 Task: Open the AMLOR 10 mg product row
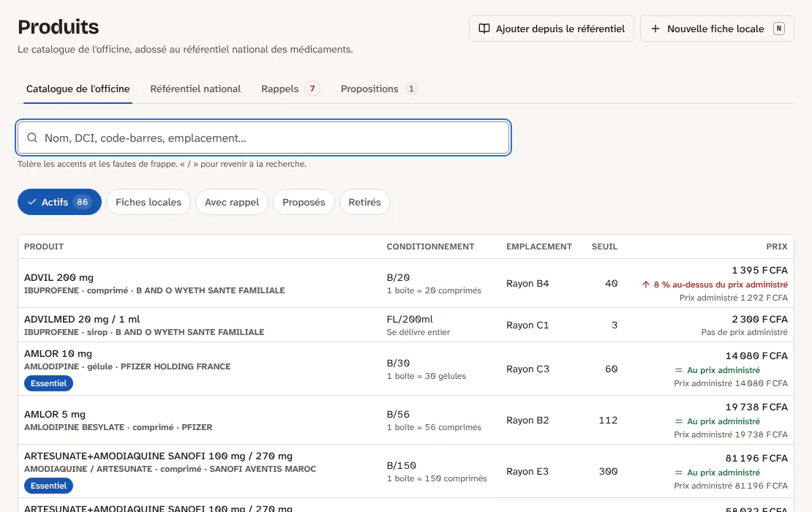click(x=405, y=369)
